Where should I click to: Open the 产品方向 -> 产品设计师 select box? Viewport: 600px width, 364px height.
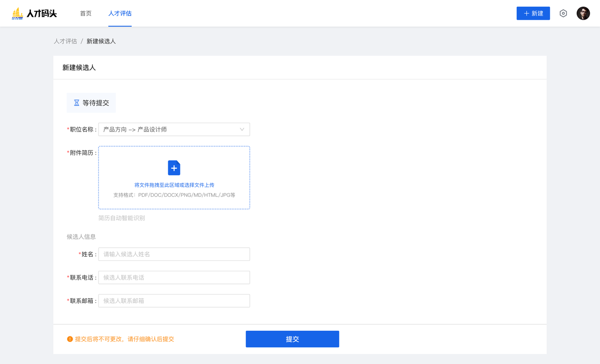169,129
